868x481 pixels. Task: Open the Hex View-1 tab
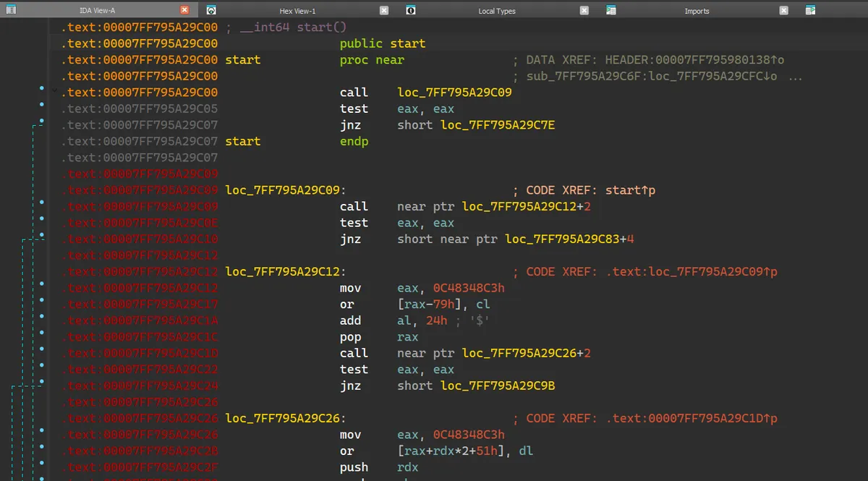(x=297, y=11)
